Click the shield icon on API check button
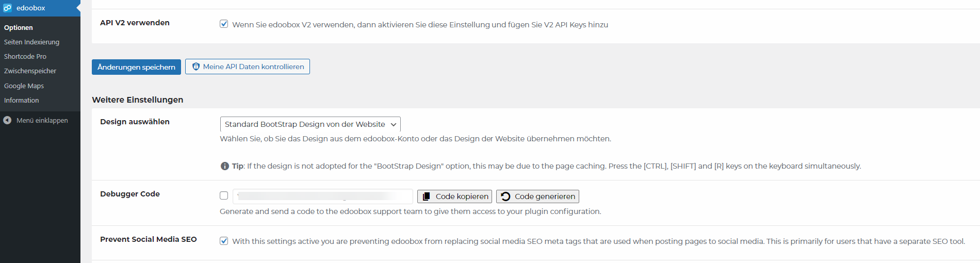The image size is (980, 263). click(x=196, y=67)
